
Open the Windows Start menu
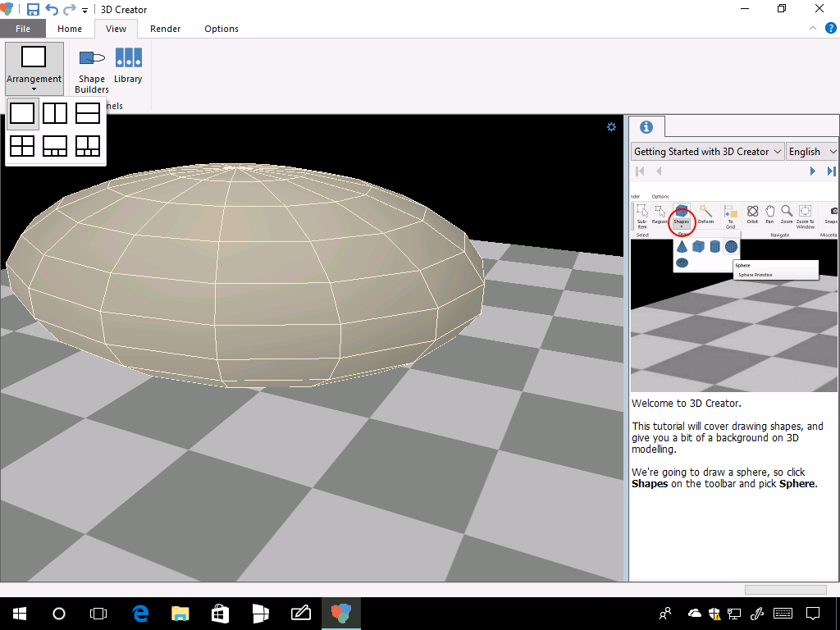[20, 614]
